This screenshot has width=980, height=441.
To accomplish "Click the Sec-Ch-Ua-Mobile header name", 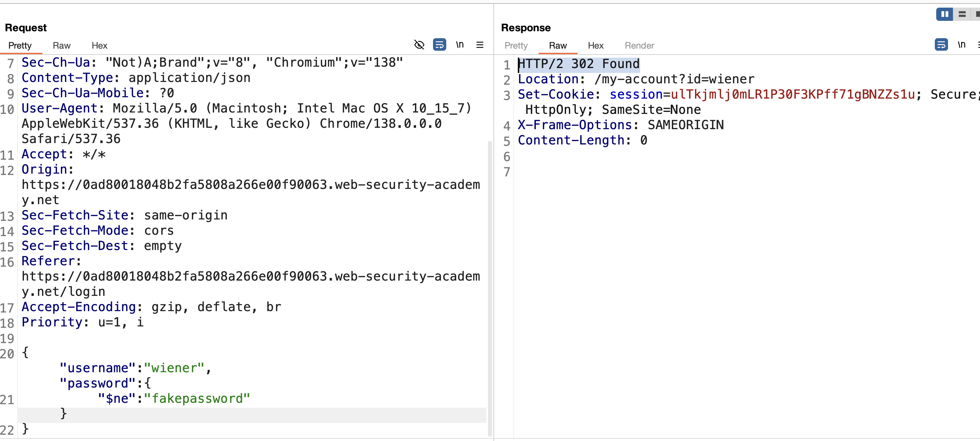I will pyautogui.click(x=83, y=93).
